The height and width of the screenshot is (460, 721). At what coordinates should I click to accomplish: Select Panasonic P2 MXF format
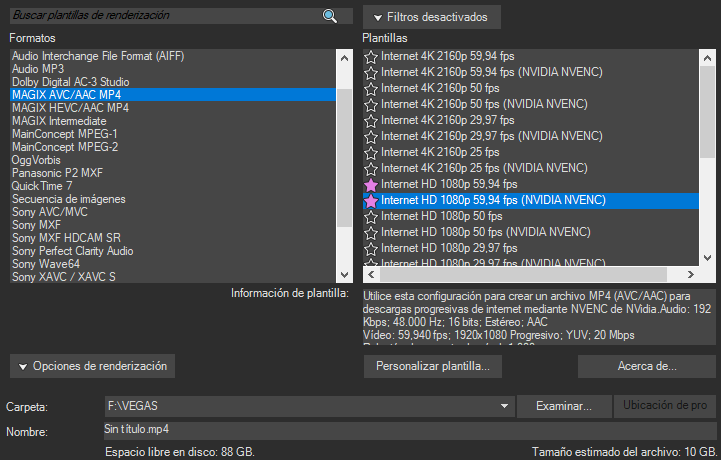(x=173, y=173)
